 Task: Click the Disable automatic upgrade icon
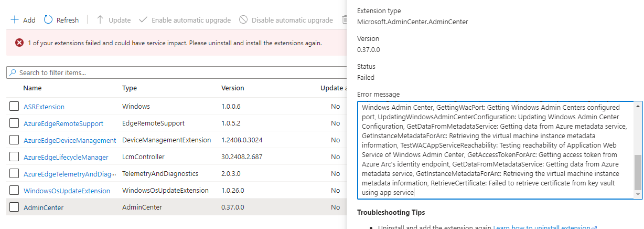[x=243, y=20]
